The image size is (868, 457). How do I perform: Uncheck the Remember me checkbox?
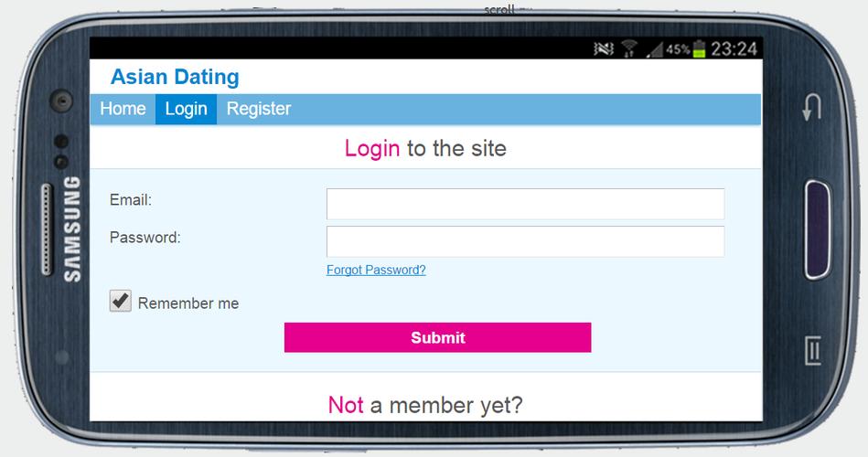[120, 301]
